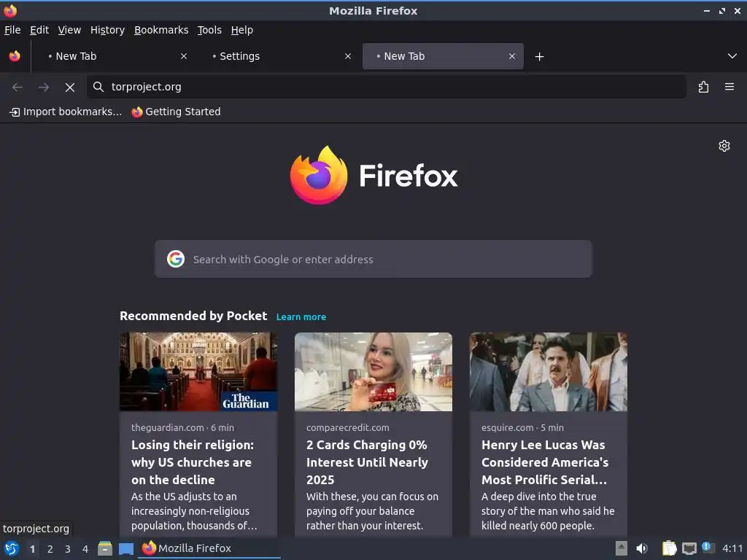Go forward one page
The height and width of the screenshot is (560, 747).
(x=44, y=87)
